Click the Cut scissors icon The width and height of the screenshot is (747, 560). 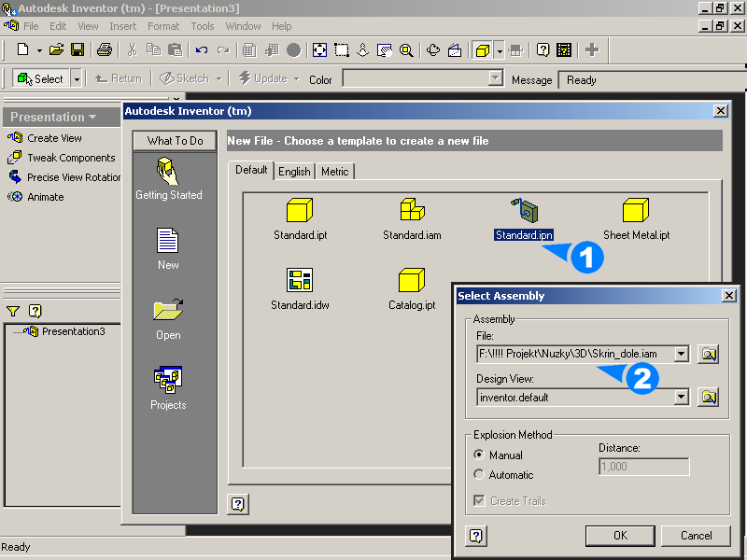coord(132,49)
